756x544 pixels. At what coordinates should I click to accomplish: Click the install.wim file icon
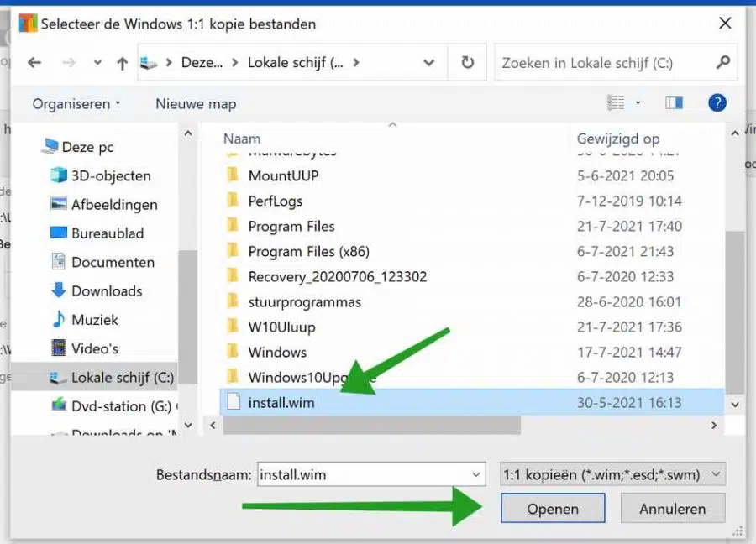point(234,402)
